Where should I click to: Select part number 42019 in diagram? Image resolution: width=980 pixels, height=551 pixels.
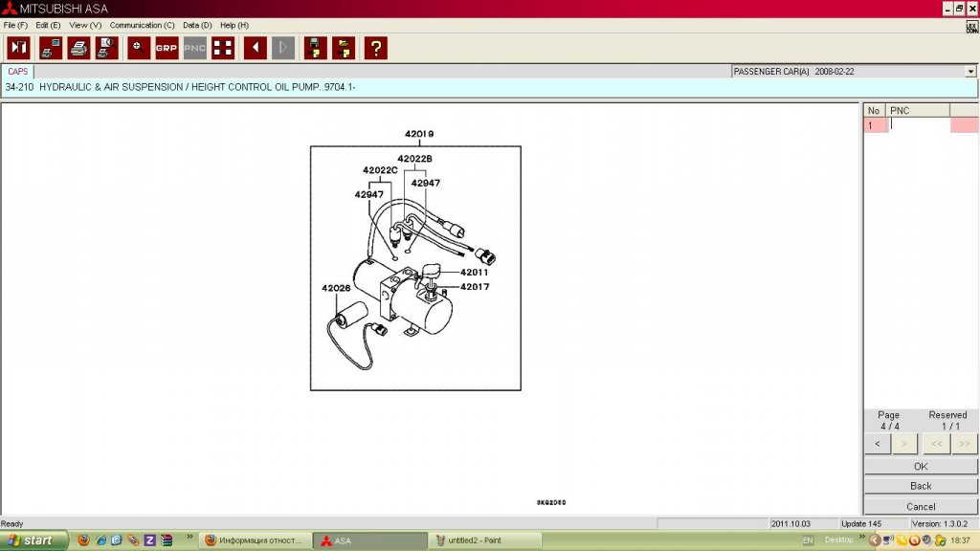[x=419, y=134]
